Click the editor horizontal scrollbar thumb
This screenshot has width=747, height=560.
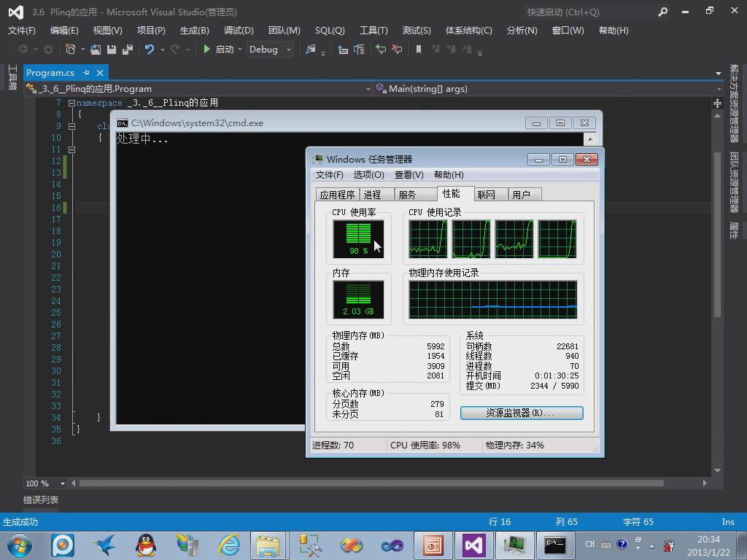pos(371,483)
